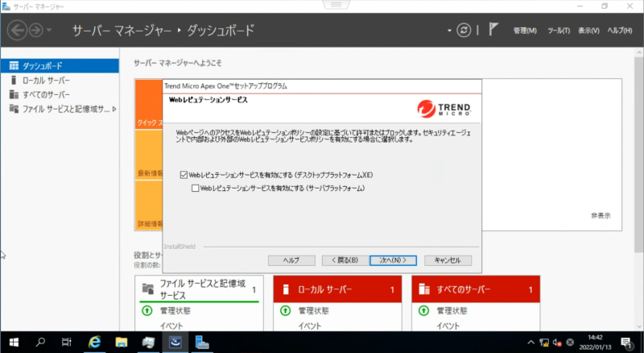The height and width of the screenshot is (353, 644).
Task: Click local server icon in sidebar
Action: tap(14, 81)
